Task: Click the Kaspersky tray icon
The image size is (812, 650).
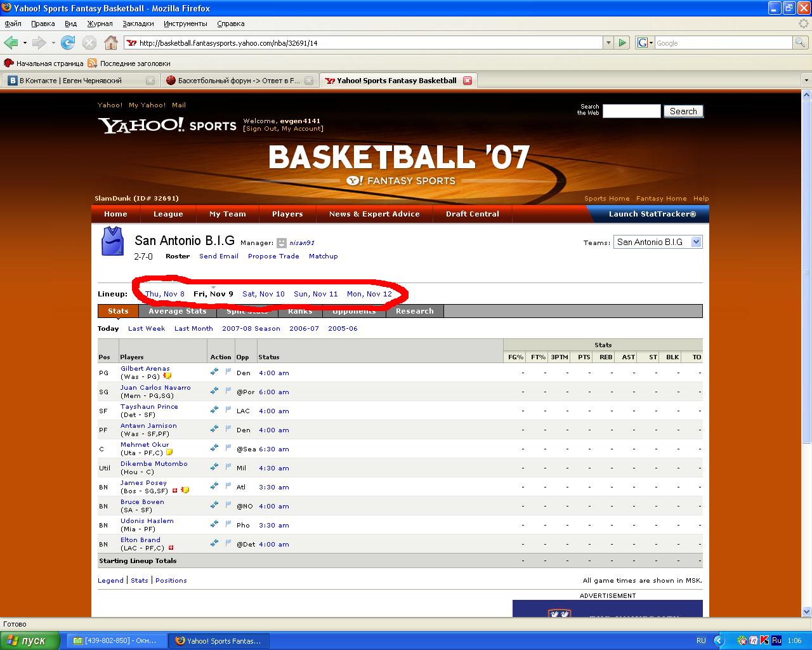Action: pos(764,641)
